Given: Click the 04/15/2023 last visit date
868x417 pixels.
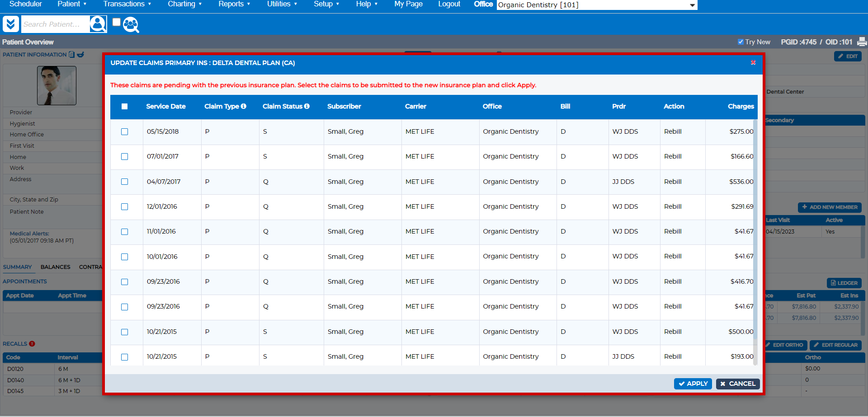Looking at the screenshot, I should click(x=780, y=231).
